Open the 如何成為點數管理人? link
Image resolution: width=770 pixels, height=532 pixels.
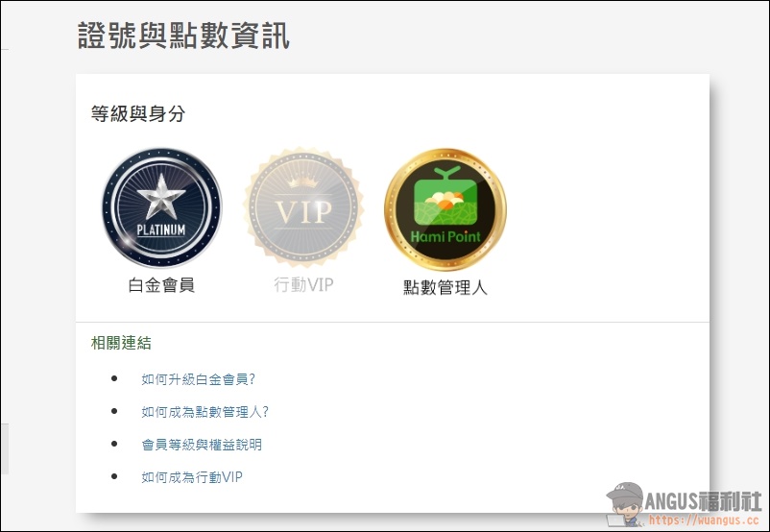click(205, 412)
